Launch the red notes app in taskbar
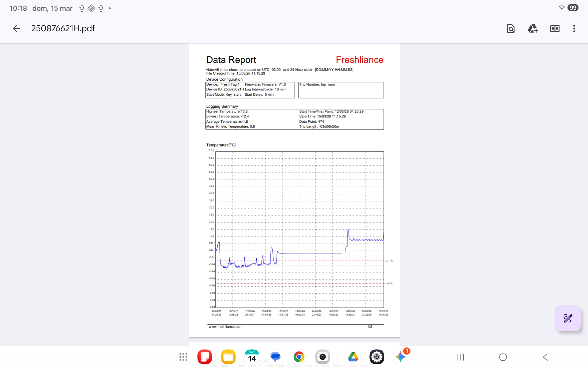 [205, 357]
